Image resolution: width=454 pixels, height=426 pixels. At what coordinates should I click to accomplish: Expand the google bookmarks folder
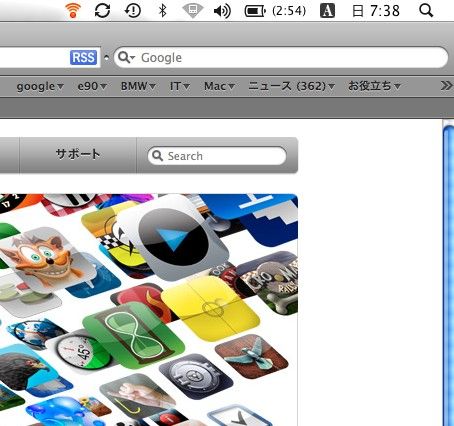pyautogui.click(x=39, y=86)
